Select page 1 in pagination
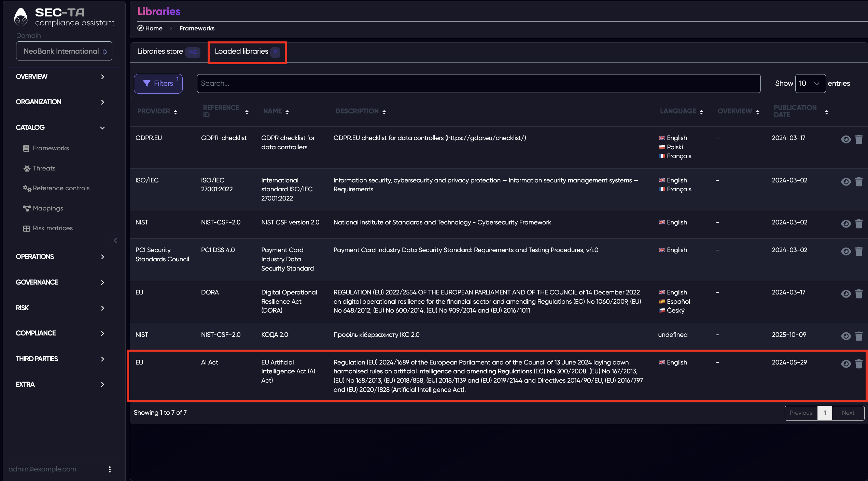Screen dimensions: 868x481 825,413
